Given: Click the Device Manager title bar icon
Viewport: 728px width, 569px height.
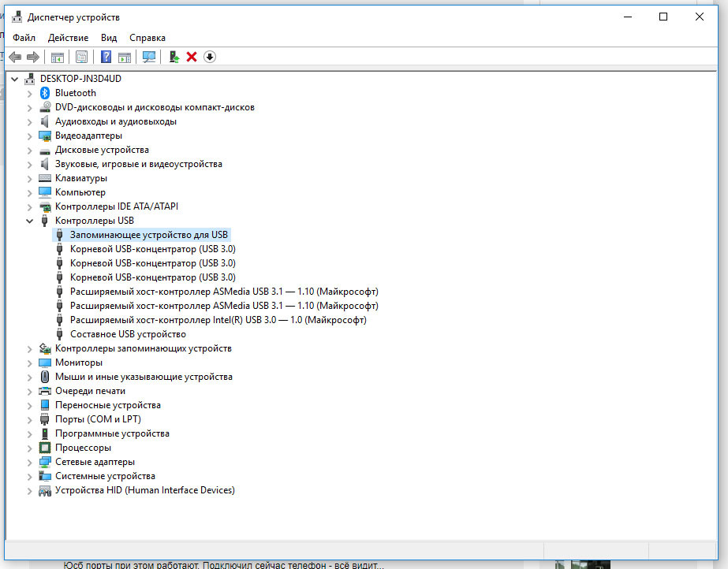Looking at the screenshot, I should coord(17,17).
